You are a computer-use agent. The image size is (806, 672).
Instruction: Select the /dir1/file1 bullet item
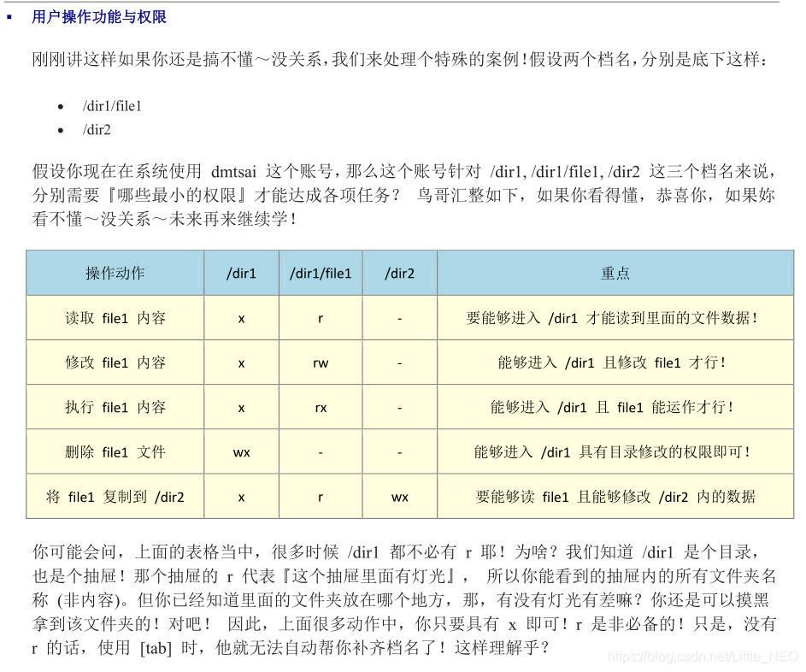(112, 106)
